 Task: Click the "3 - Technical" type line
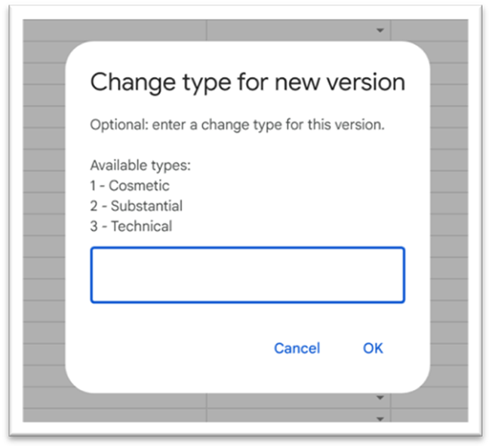point(131,226)
